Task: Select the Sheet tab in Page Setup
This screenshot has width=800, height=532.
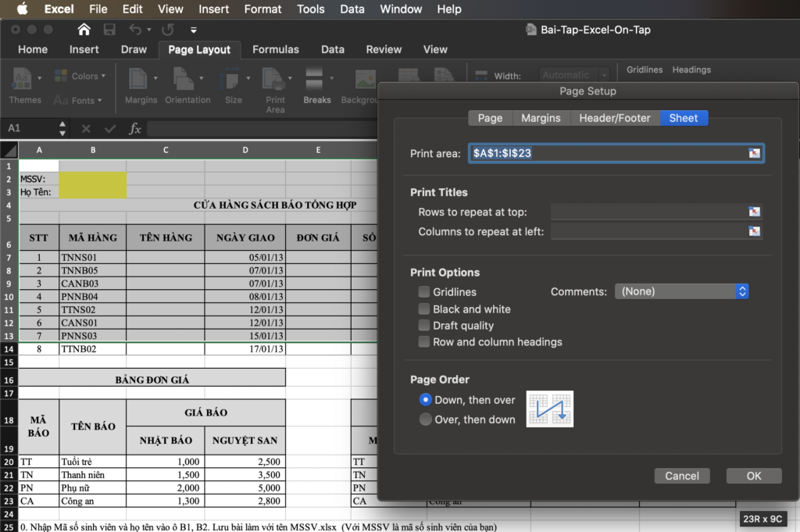Action: pyautogui.click(x=684, y=118)
